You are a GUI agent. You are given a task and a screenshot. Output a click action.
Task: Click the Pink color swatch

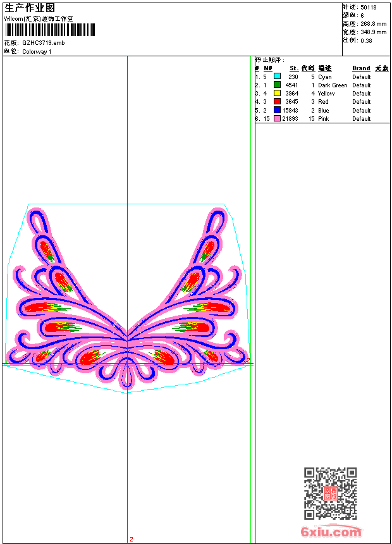click(277, 118)
